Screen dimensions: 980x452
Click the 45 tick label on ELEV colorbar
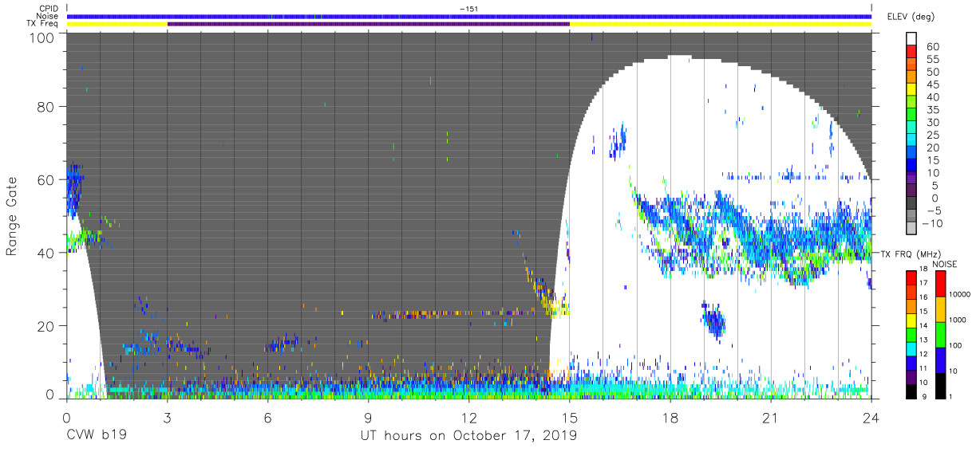[932, 85]
